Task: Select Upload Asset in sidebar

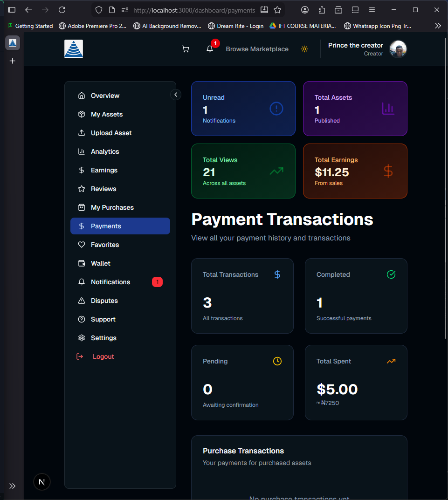Action: coord(111,133)
